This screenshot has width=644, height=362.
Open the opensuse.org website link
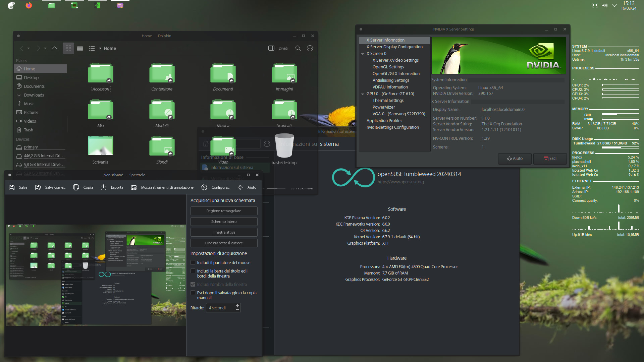click(400, 182)
